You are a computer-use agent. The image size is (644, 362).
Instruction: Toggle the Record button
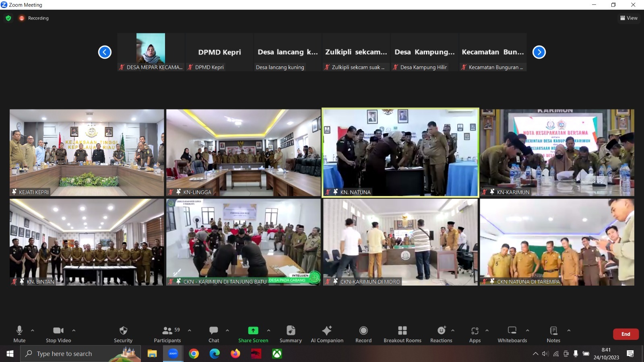tap(363, 334)
